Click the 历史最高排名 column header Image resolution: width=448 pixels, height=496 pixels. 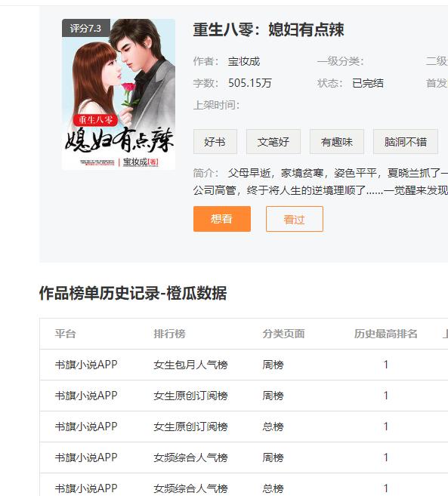pyautogui.click(x=385, y=334)
